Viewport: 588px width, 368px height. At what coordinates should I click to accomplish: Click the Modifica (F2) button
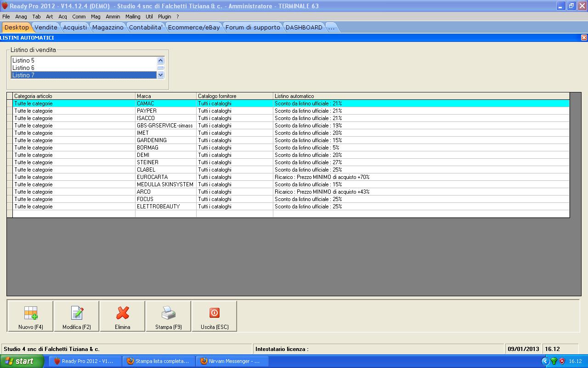(x=77, y=316)
